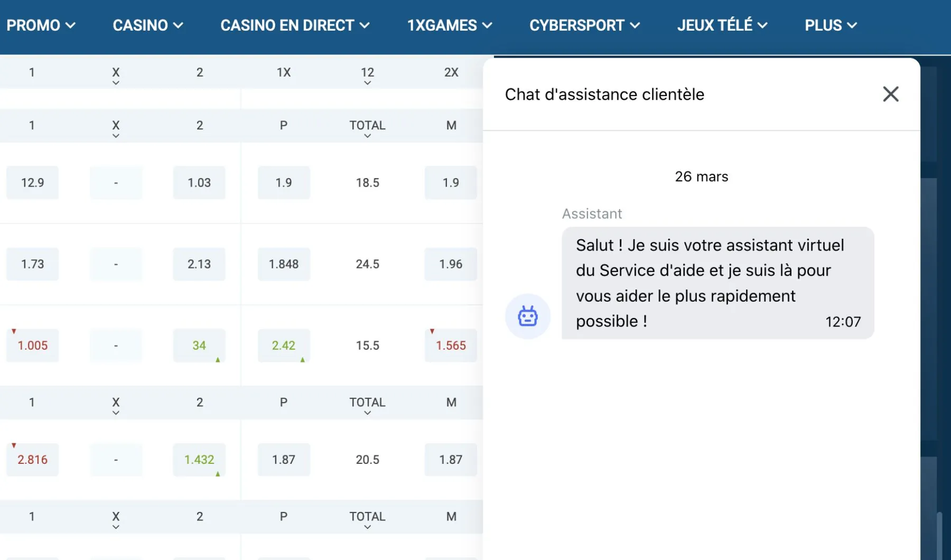This screenshot has height=560, width=951.
Task: Select JEUX TÉLÉ from the navigation
Action: tap(722, 25)
